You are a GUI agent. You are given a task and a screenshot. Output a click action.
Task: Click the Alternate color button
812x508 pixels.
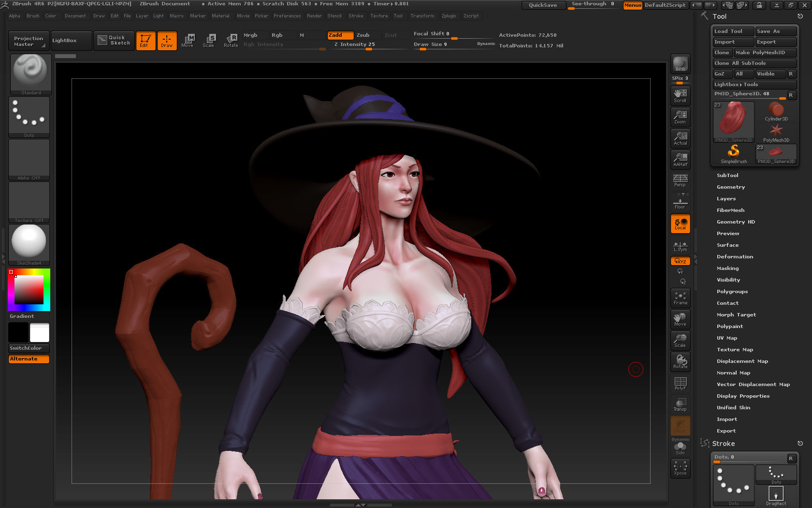click(x=29, y=359)
